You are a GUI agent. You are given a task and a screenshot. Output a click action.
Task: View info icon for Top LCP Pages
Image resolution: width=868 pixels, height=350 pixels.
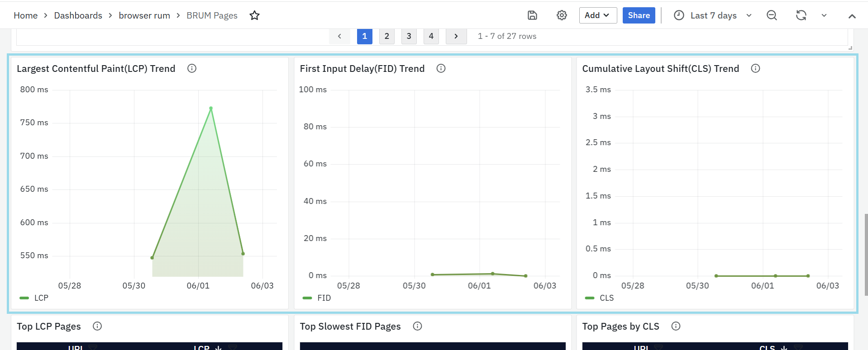97,326
